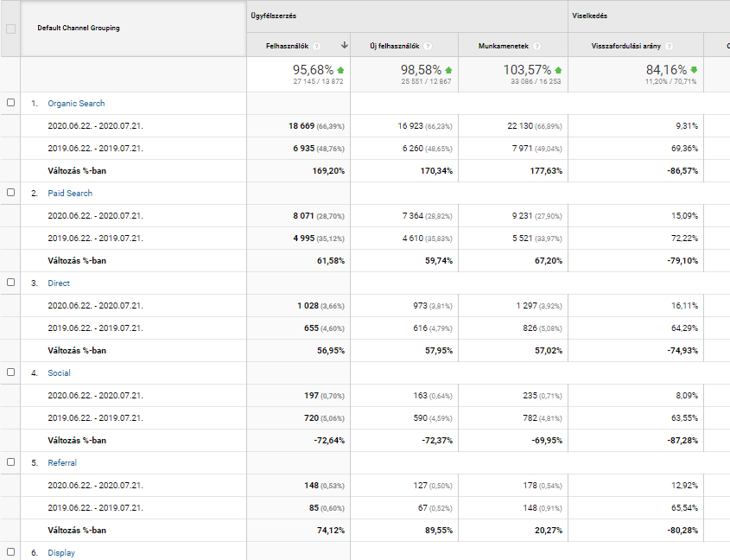The width and height of the screenshot is (730, 560).
Task: Click the help icon beside Visszafordulási arány
Action: (670, 47)
